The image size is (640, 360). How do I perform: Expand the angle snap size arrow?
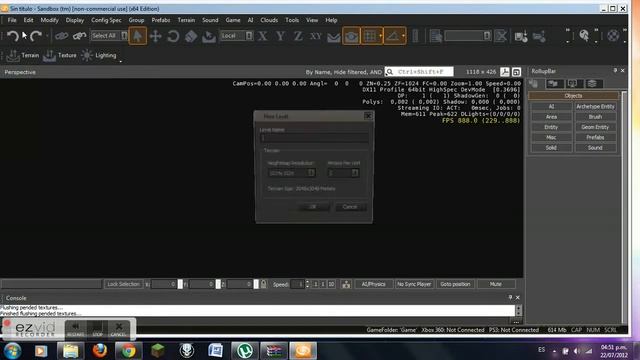click(403, 36)
